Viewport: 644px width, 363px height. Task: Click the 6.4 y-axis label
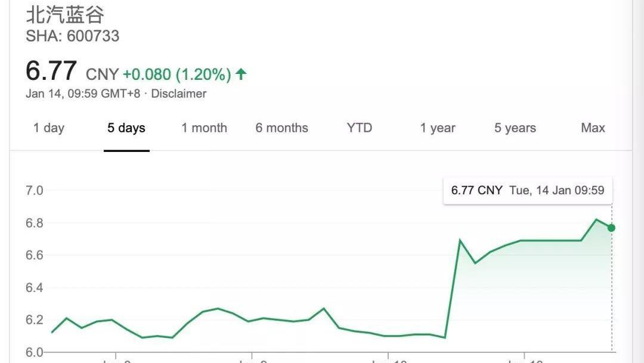pyautogui.click(x=35, y=288)
